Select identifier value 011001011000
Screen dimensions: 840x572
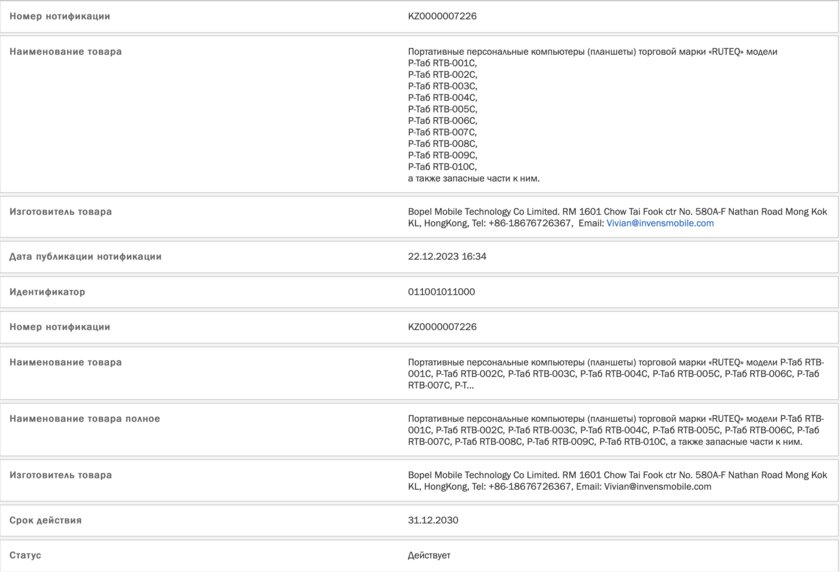point(441,292)
